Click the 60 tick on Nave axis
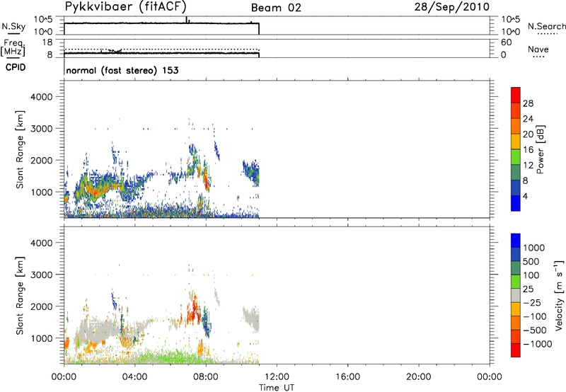Screen dimensions: 566x392 point(507,42)
